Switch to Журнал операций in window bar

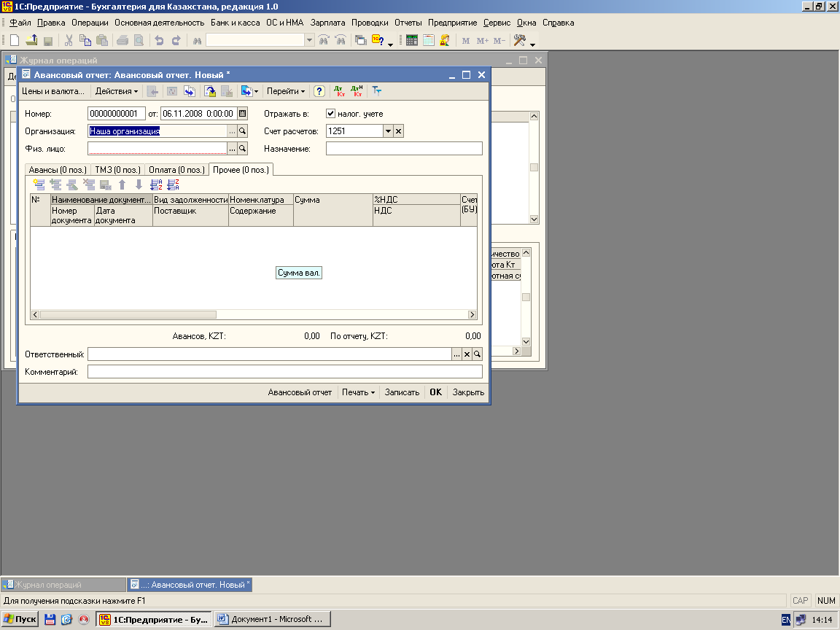coord(63,585)
